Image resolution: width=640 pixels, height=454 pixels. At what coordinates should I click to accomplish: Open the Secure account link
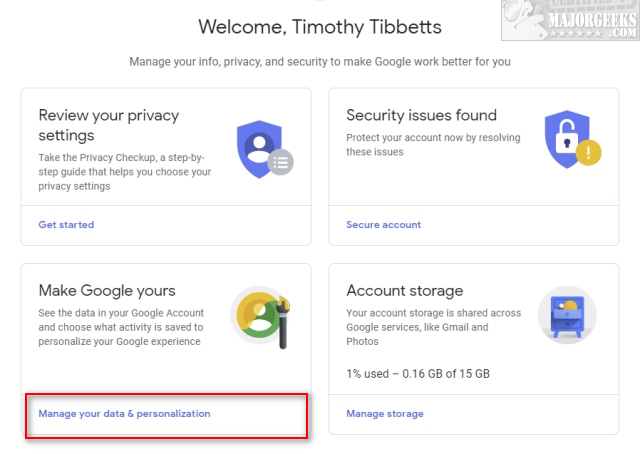tap(383, 225)
